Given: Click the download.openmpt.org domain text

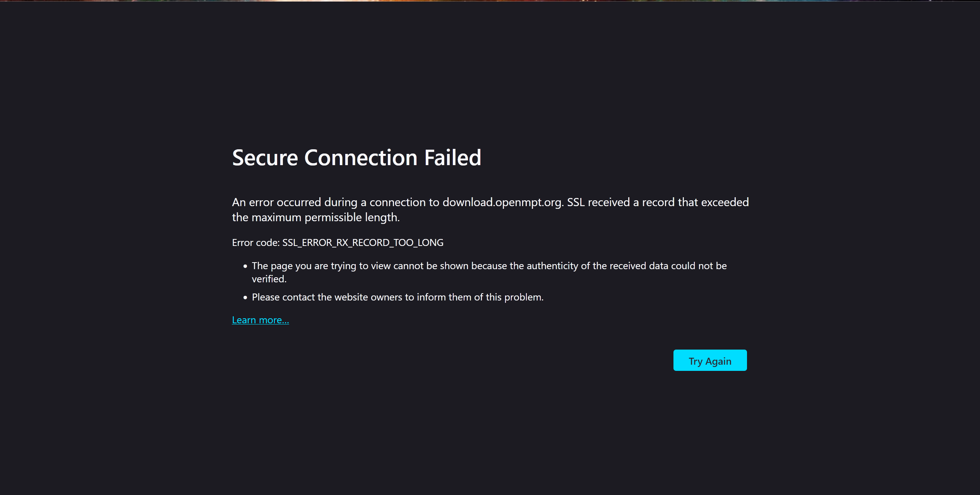Looking at the screenshot, I should point(502,202).
